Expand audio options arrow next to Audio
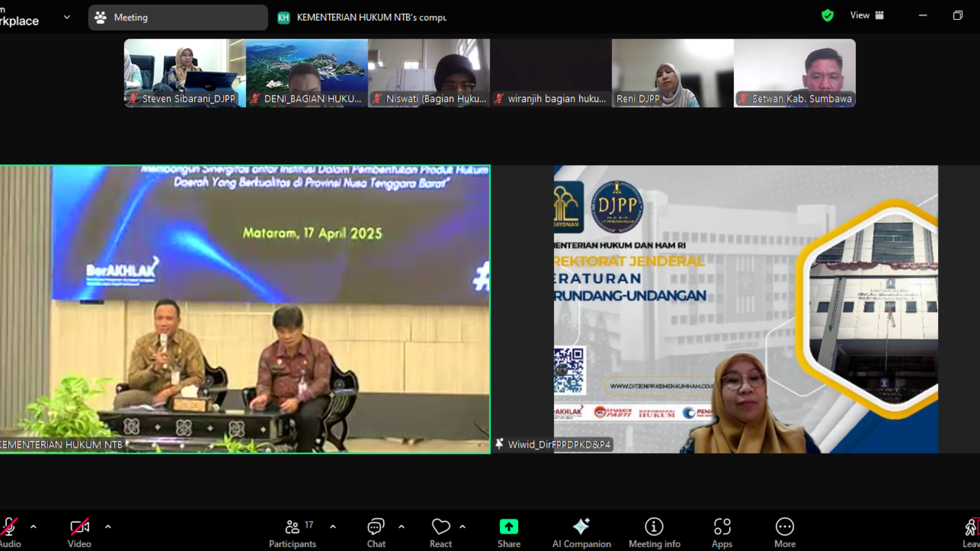Image resolution: width=980 pixels, height=551 pixels. coord(33,527)
